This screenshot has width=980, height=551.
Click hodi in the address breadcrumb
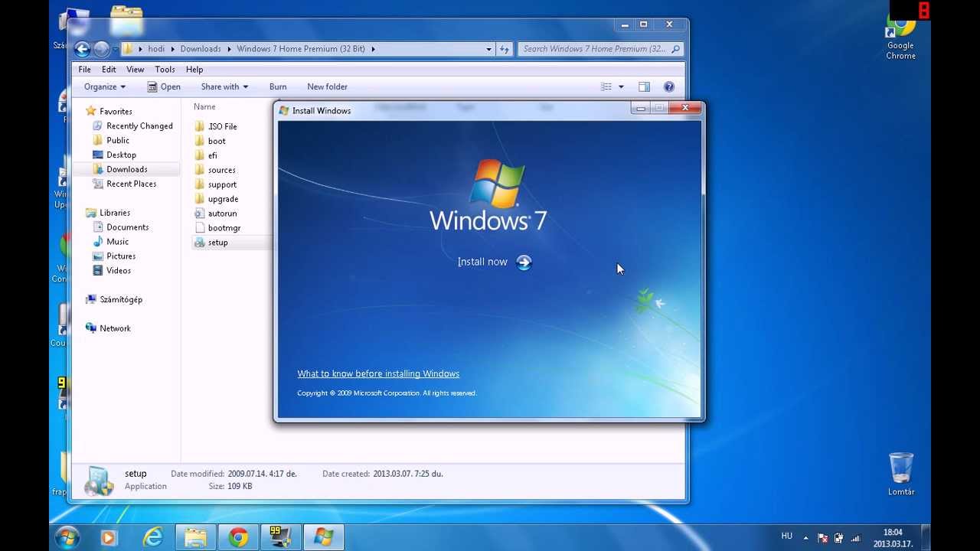(156, 49)
